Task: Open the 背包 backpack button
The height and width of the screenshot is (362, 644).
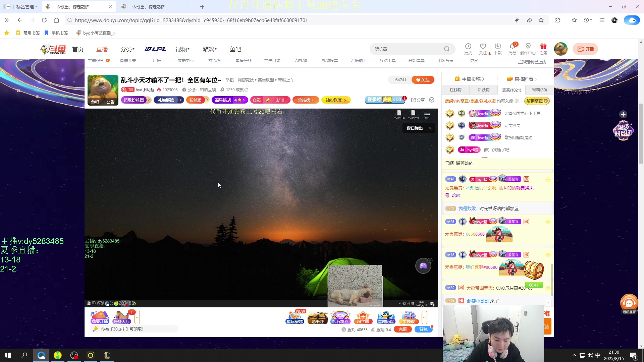Action: 424,329
